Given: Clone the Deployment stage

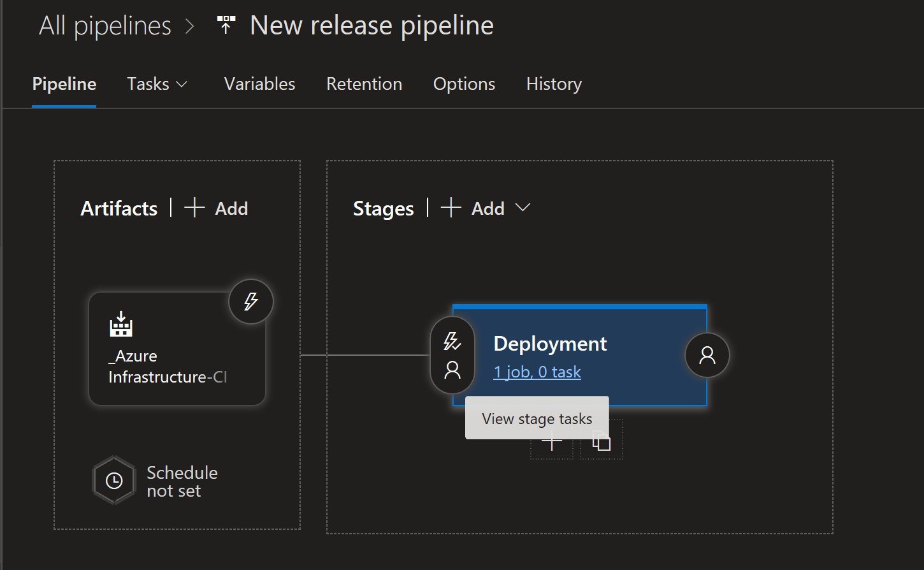Looking at the screenshot, I should [602, 441].
